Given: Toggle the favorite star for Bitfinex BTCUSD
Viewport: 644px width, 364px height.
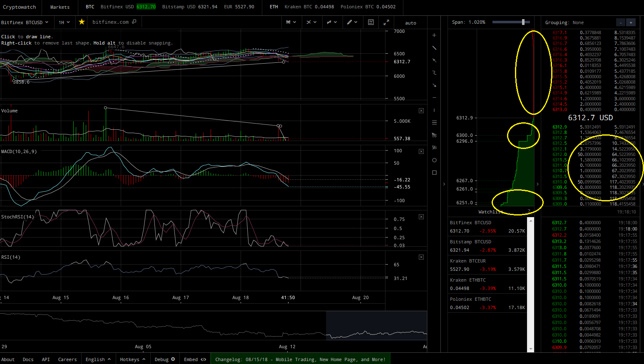Looking at the screenshot, I should 82,22.
